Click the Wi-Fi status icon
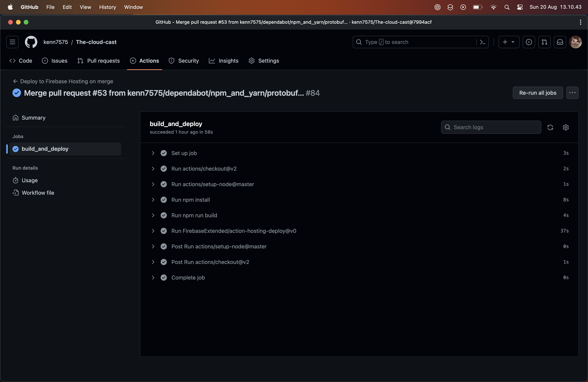The height and width of the screenshot is (382, 588). click(493, 7)
